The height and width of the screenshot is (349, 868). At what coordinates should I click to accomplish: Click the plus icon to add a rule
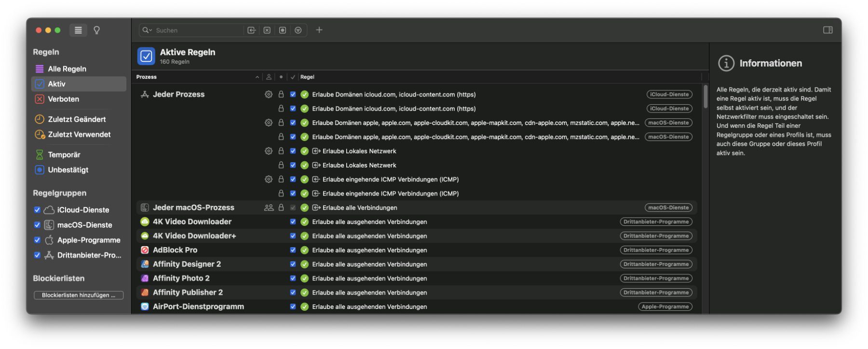coord(319,30)
